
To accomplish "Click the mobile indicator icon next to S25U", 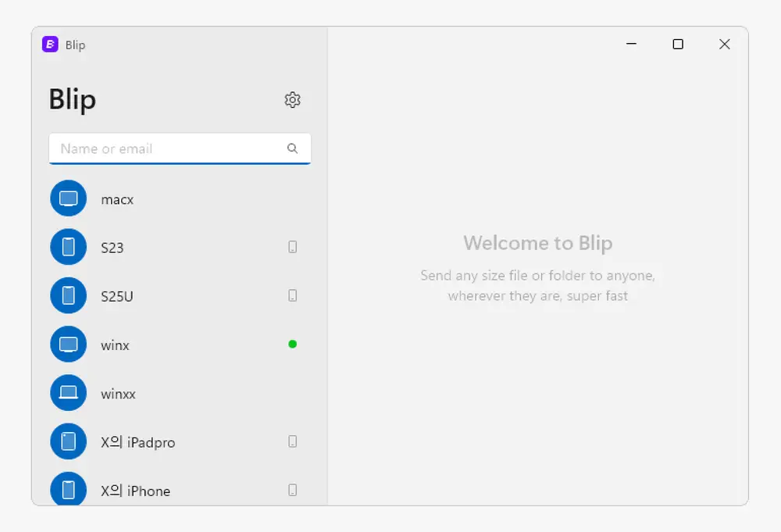I will tap(293, 296).
